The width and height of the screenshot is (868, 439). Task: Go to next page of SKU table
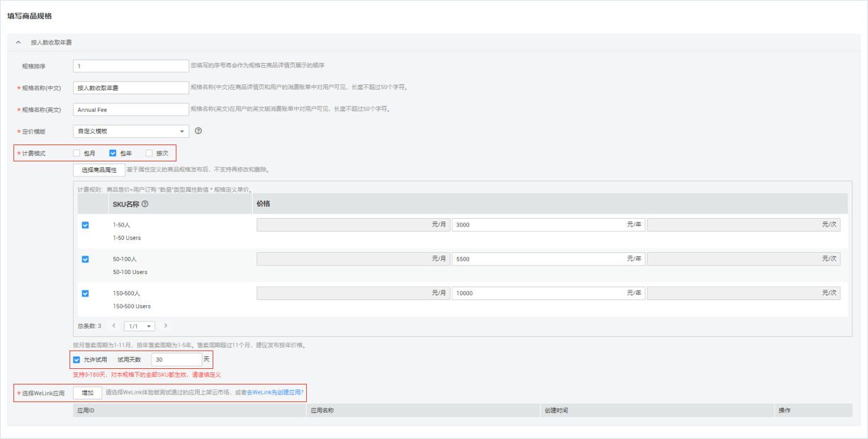point(166,326)
